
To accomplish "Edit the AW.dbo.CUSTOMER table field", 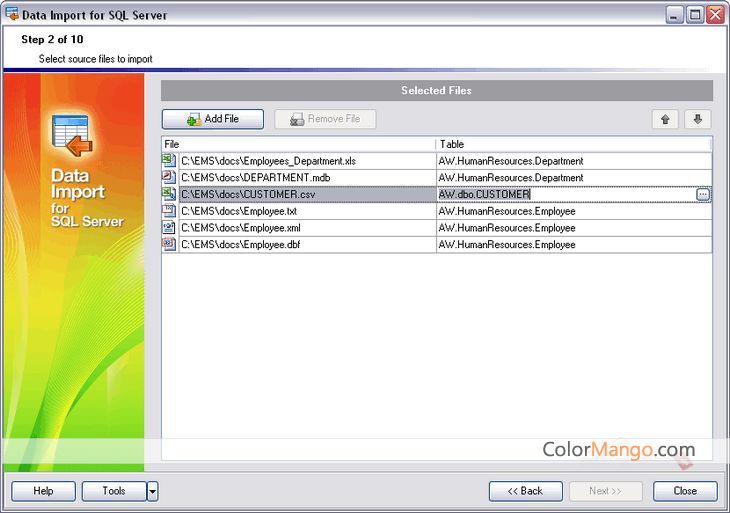I will coord(566,195).
